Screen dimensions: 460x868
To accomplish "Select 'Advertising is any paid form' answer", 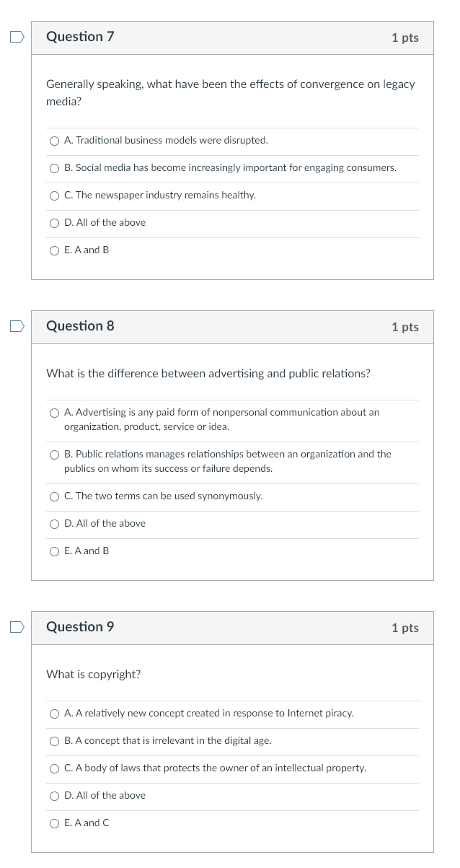I will tap(55, 413).
